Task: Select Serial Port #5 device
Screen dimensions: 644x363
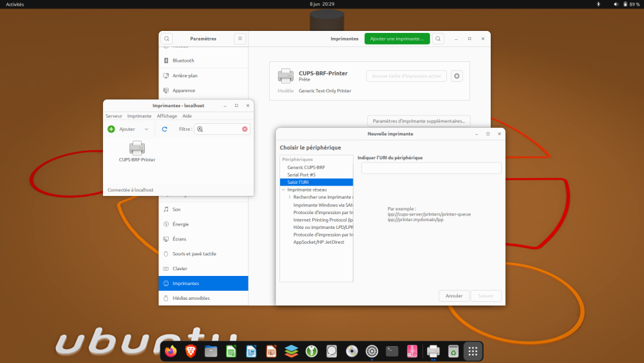Action: click(x=301, y=175)
